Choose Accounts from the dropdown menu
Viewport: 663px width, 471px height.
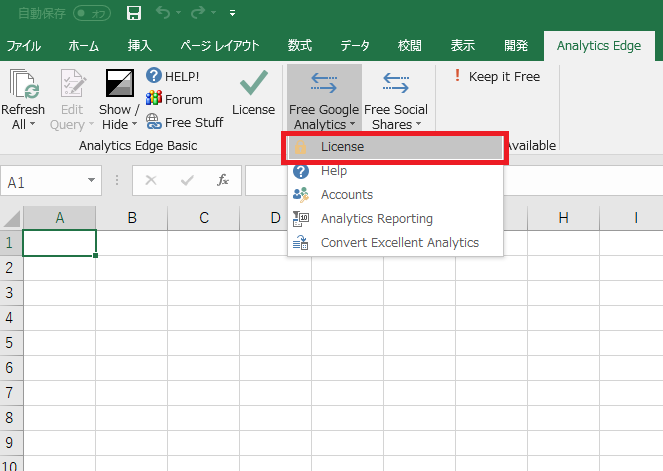point(395,194)
